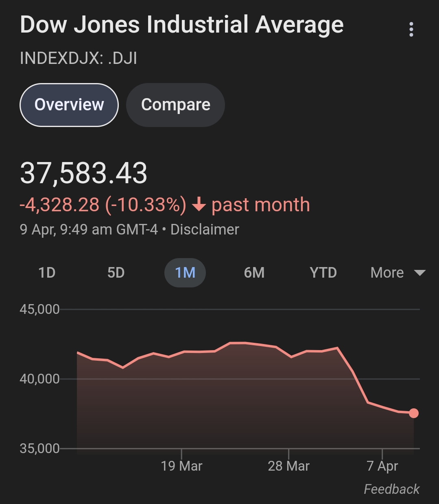This screenshot has width=439, height=504.
Task: Switch to the Compare tab
Action: click(x=175, y=105)
